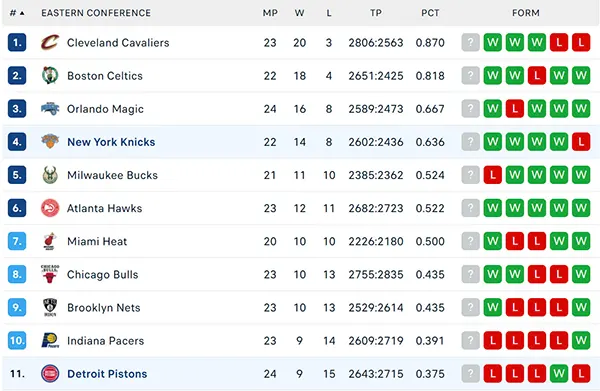Screen dimensions: 600x391
Task: Click the rank 1 position badge
Action: (17, 42)
